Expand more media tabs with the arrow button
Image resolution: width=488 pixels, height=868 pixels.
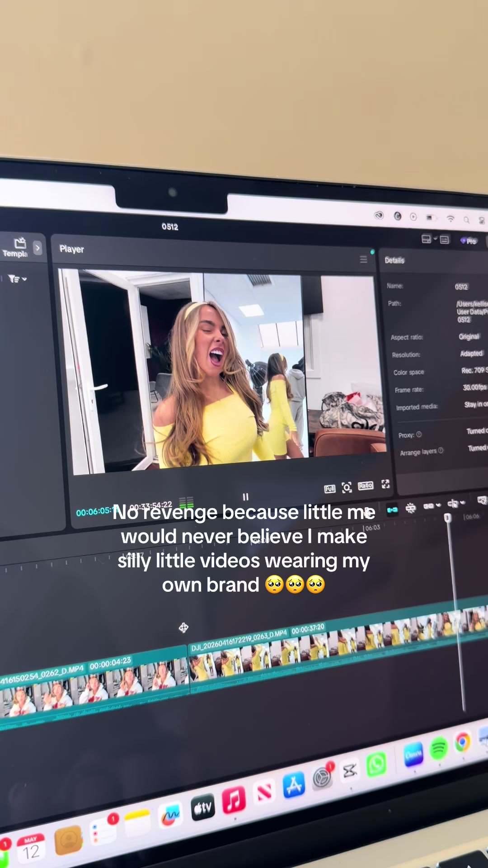(38, 248)
